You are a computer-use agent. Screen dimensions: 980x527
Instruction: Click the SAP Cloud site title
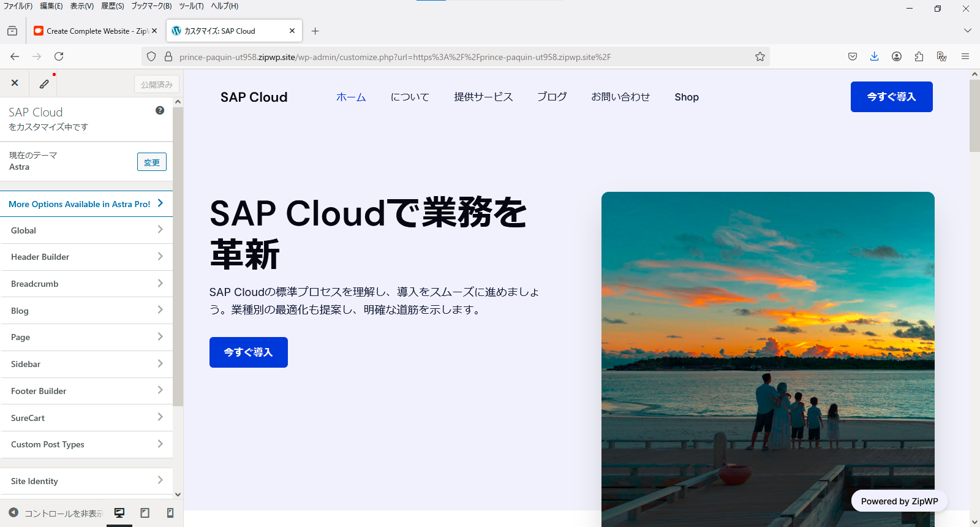[254, 97]
